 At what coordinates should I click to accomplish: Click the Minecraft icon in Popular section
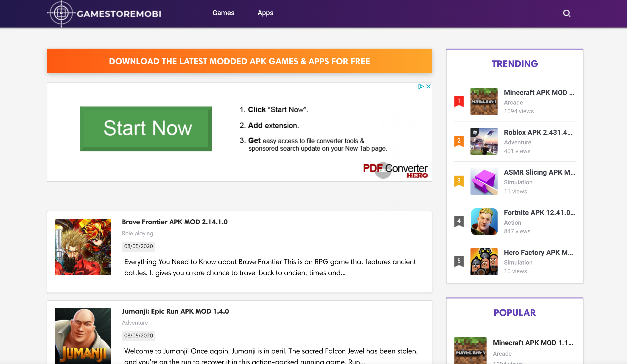point(470,350)
